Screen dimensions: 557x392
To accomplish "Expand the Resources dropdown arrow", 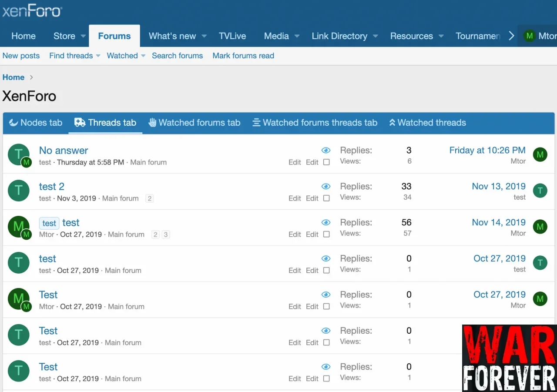I will click(441, 36).
